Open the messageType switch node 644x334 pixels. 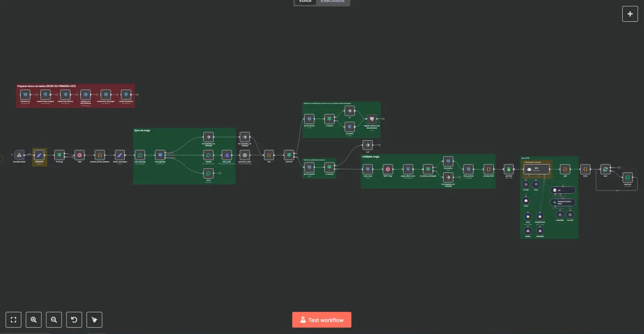pyautogui.click(x=160, y=155)
